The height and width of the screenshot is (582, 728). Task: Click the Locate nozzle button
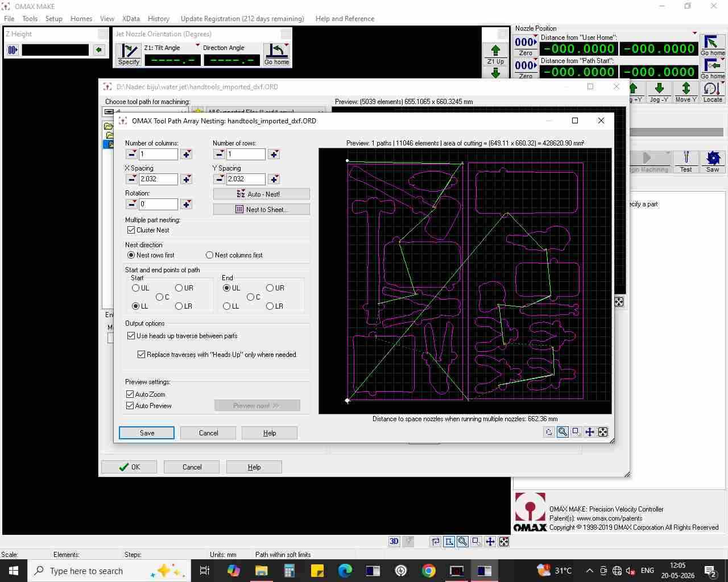pos(713,92)
